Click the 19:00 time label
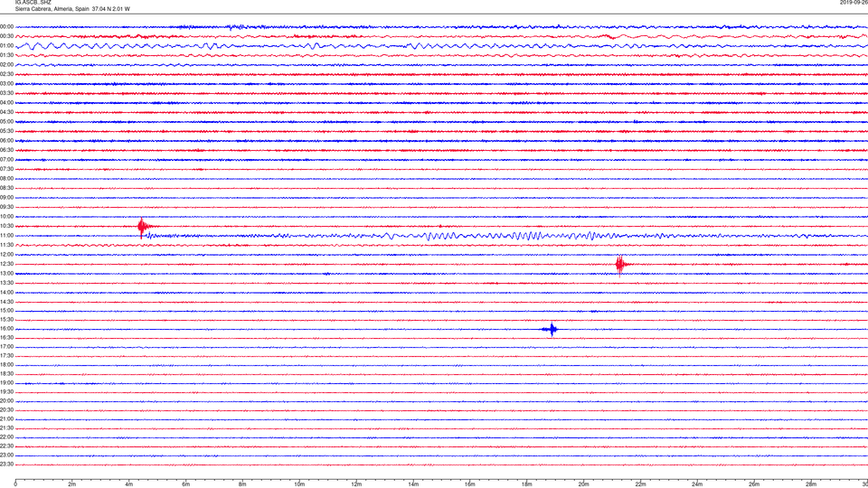Viewport: 868px width, 488px height. pos(6,383)
